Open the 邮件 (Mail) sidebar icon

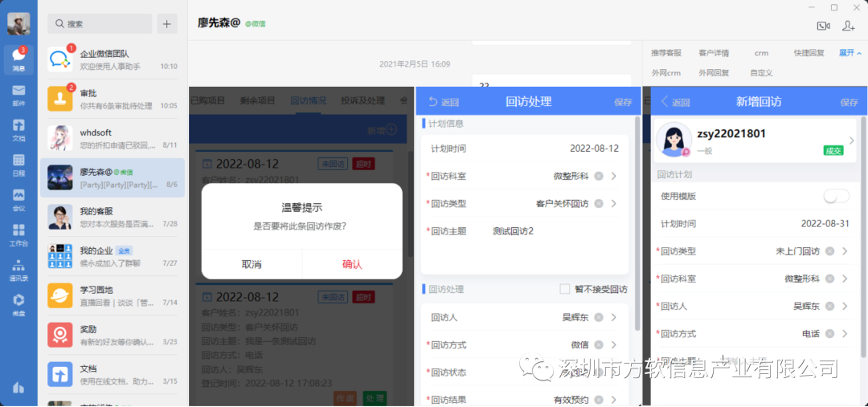coord(18,94)
